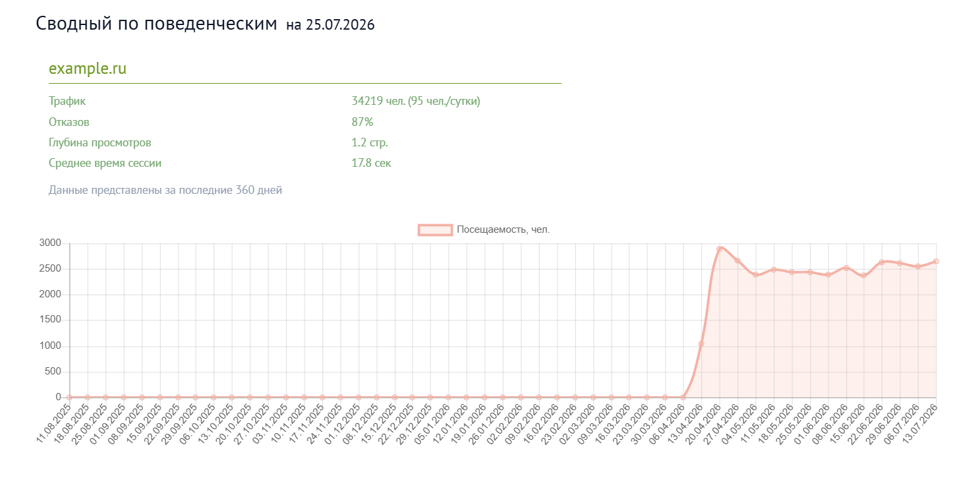This screenshot has width=980, height=478.
Task: Click the page depth value '1.2 стр.'
Action: 370,142
